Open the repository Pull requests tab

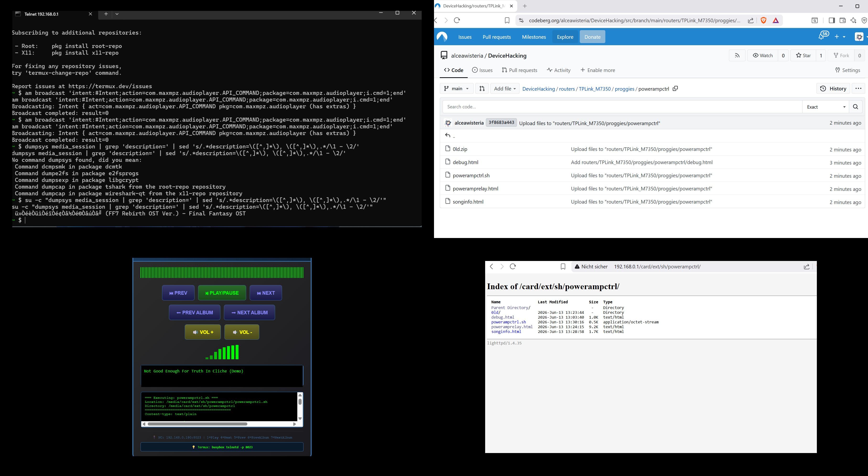519,70
